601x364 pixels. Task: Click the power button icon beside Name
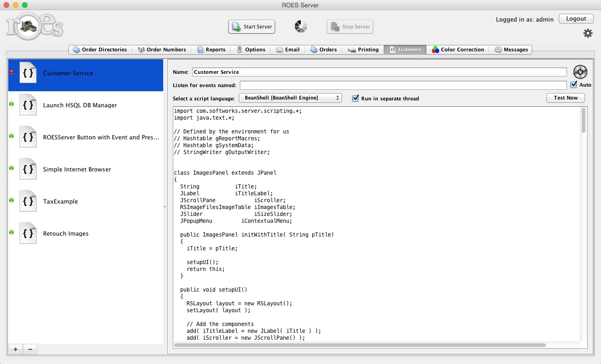580,72
